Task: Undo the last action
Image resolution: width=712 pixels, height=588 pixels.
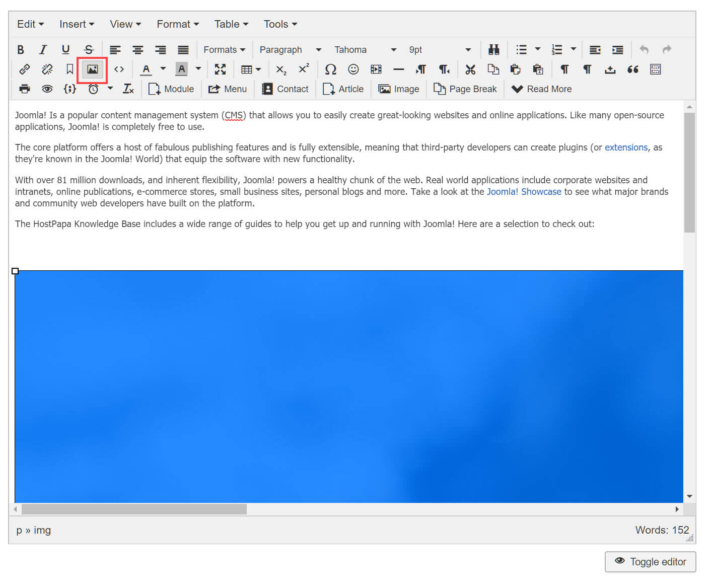Action: pyautogui.click(x=644, y=49)
